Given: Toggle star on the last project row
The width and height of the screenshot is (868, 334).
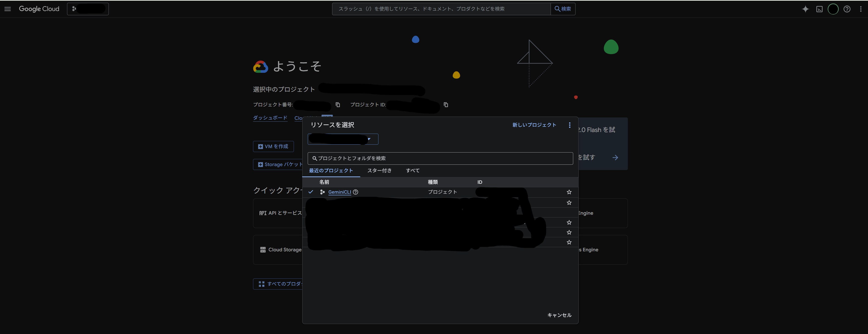Looking at the screenshot, I should pos(569,242).
